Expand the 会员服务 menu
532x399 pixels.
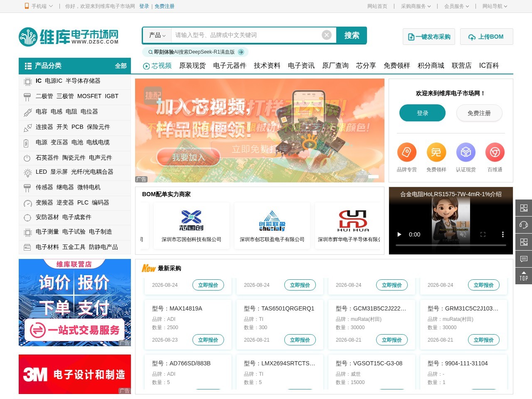tap(456, 6)
